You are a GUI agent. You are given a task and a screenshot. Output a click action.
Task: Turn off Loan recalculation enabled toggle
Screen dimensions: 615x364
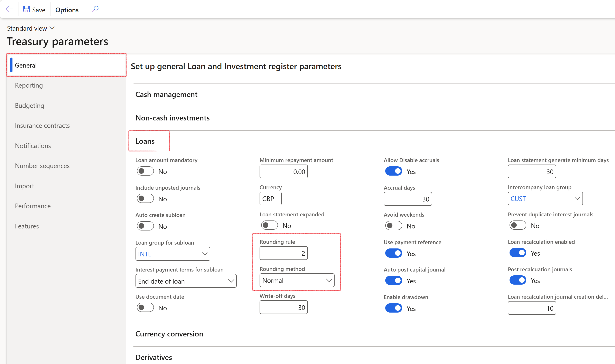[x=518, y=253]
